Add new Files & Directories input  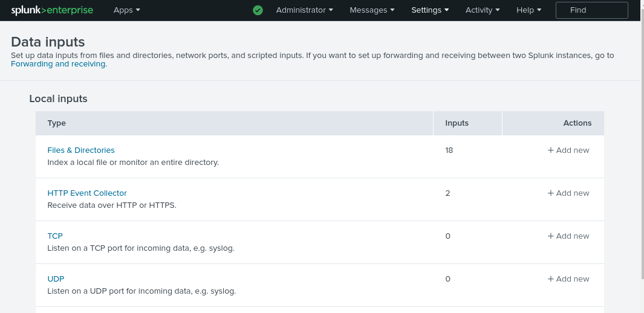[x=568, y=150]
